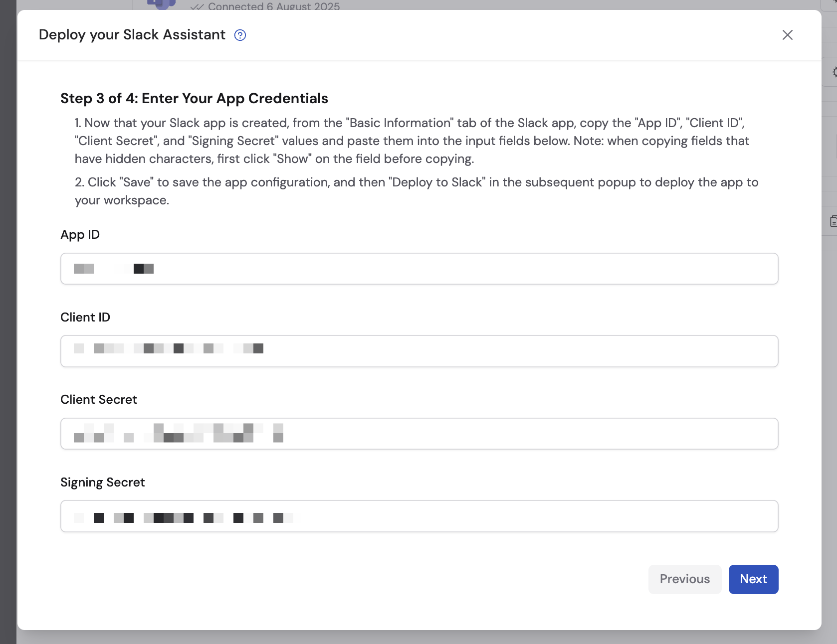This screenshot has height=644, width=837.
Task: Select the masked Client ID value
Action: (170, 348)
